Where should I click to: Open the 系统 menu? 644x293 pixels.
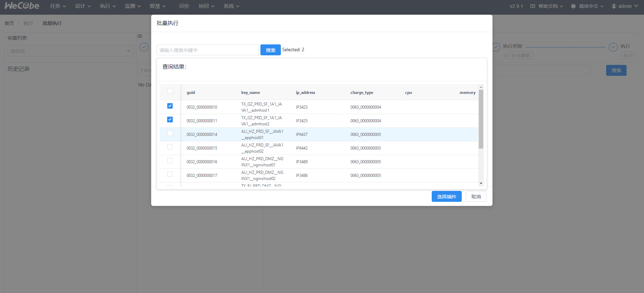click(231, 6)
